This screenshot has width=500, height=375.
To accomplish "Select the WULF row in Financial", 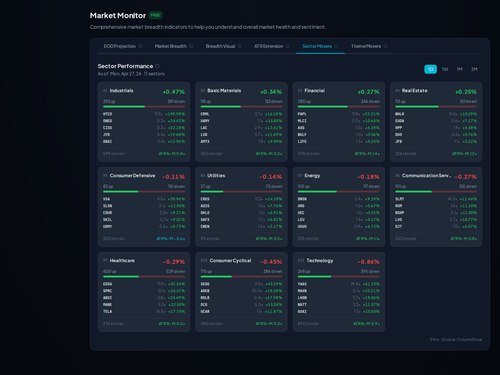I will coord(339,135).
